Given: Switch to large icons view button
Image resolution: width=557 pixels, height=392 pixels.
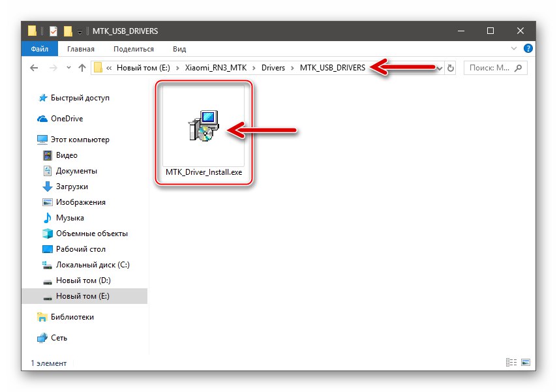Looking at the screenshot, I should point(526,362).
